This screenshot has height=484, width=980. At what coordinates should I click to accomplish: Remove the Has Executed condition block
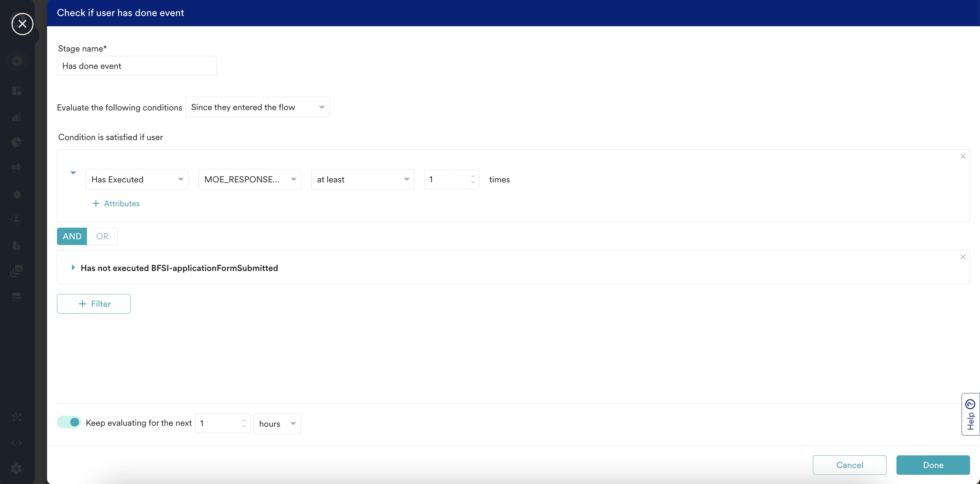[x=963, y=156]
